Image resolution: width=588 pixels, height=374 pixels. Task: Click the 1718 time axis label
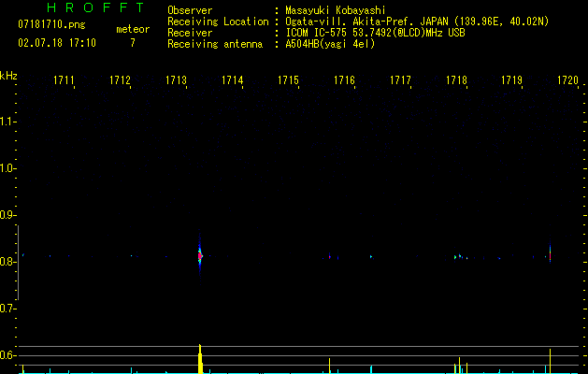(456, 79)
